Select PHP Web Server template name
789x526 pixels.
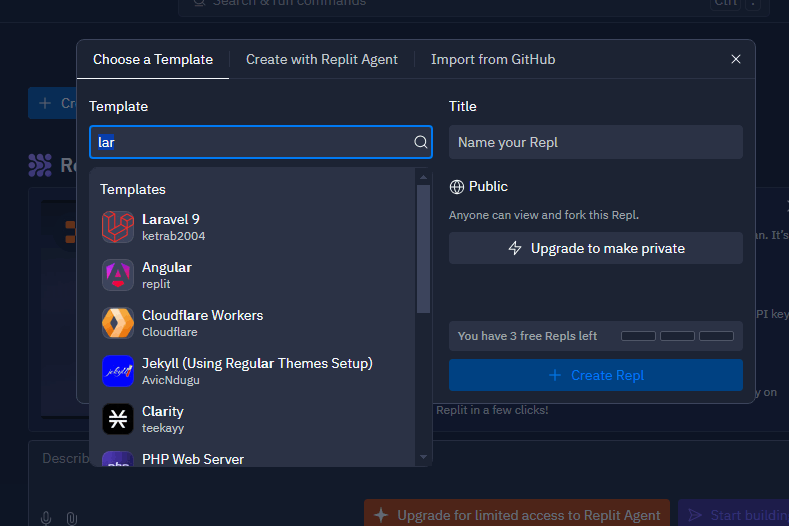[x=193, y=459]
